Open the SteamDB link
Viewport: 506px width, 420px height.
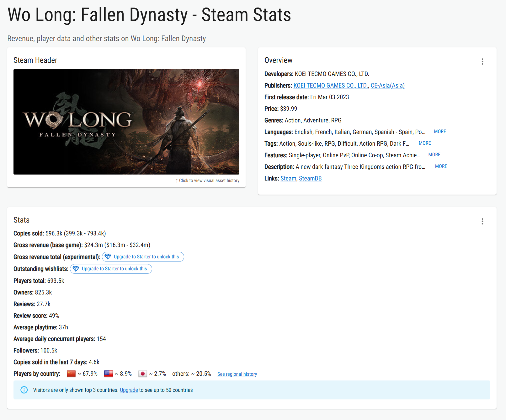[x=310, y=178]
